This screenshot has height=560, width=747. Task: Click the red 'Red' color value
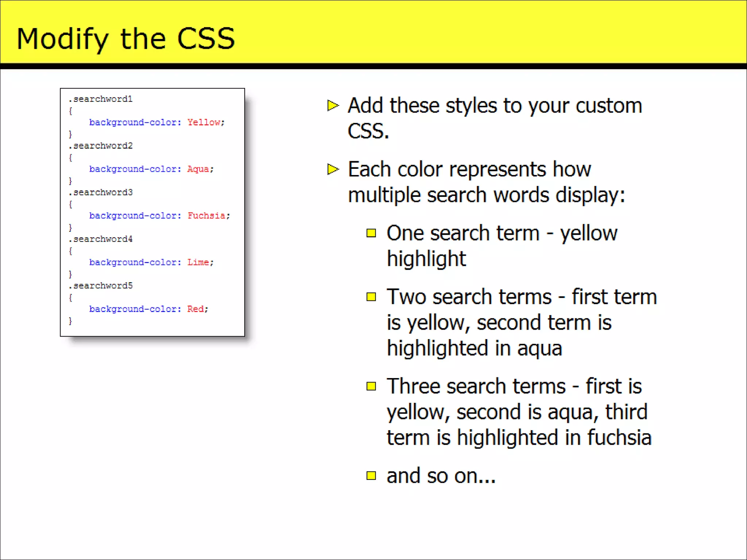point(196,309)
